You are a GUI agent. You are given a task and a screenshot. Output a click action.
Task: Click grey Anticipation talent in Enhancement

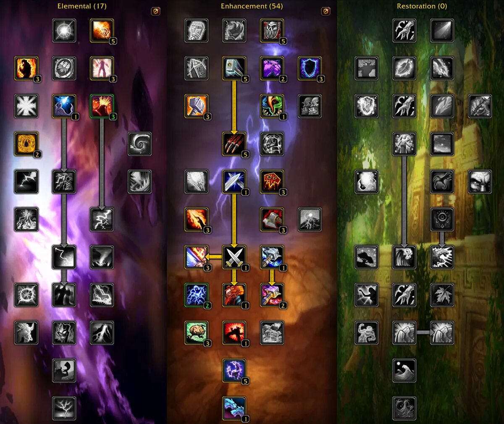click(310, 106)
